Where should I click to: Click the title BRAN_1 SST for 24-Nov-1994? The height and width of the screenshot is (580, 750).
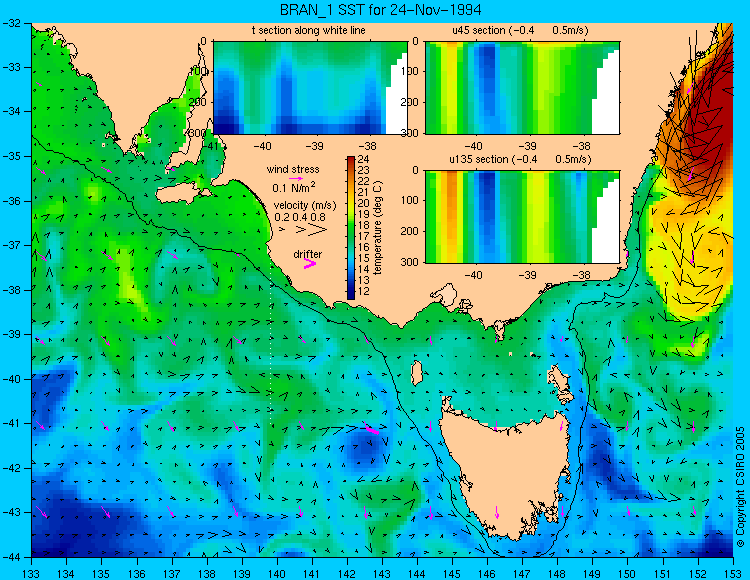(x=381, y=10)
